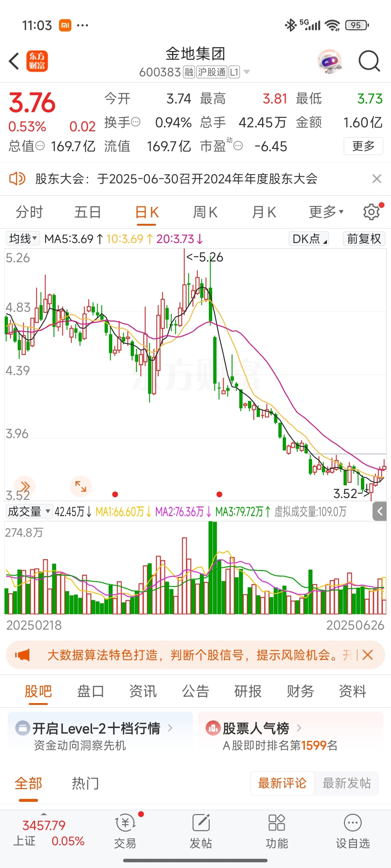Image resolution: width=391 pixels, height=868 pixels.
Task: Dismiss the 股东大会 announcement banner
Action: (377, 179)
